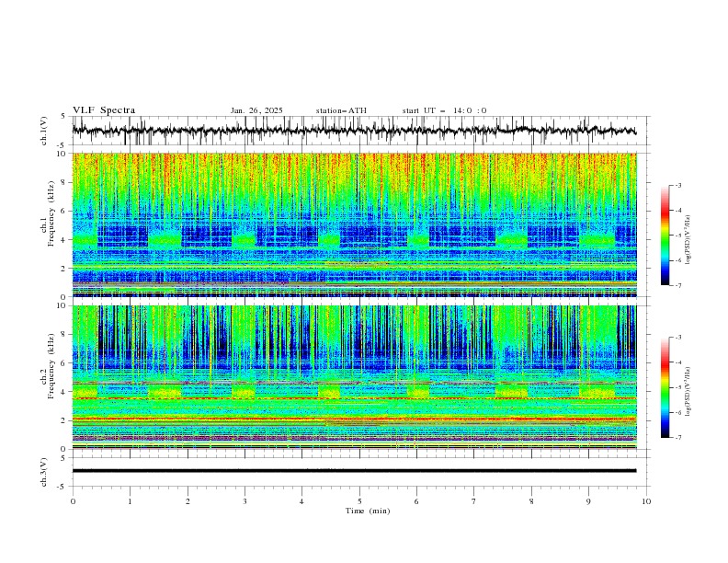The height and width of the screenshot is (563, 728).
Task: Click the '-7' label on lower colorbar
Action: click(678, 438)
